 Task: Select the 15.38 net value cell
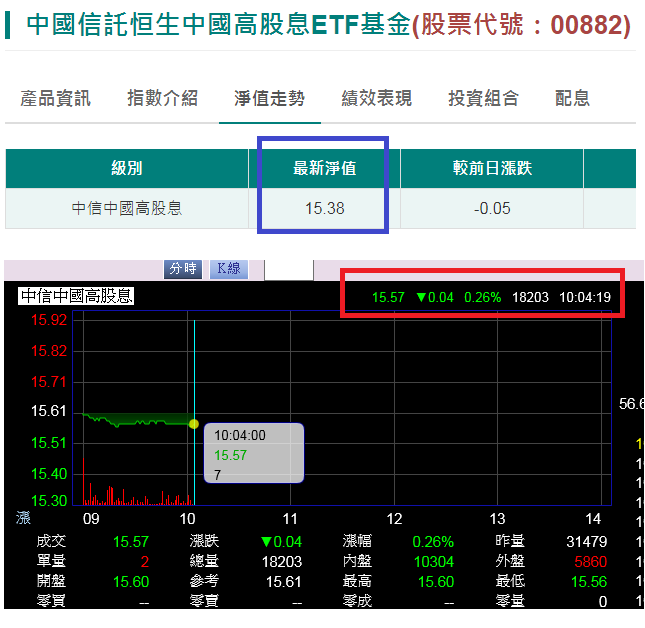[x=324, y=208]
